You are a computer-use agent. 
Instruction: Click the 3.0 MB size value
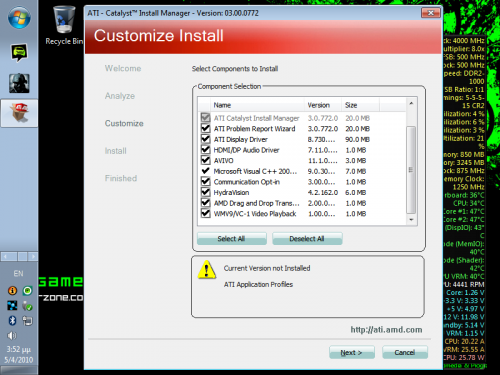click(356, 161)
